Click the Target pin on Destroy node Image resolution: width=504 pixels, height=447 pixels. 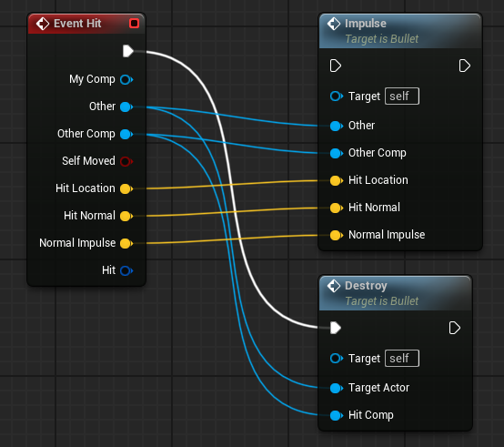(x=337, y=359)
